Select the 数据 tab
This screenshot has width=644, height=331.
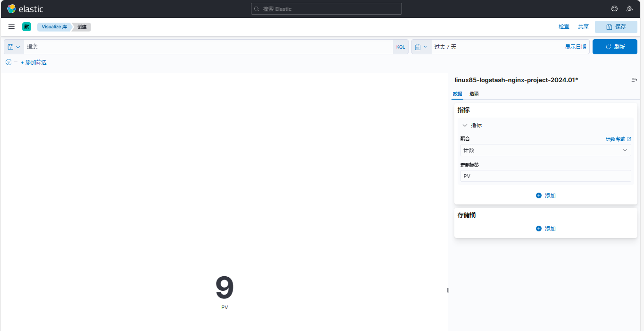tap(457, 93)
